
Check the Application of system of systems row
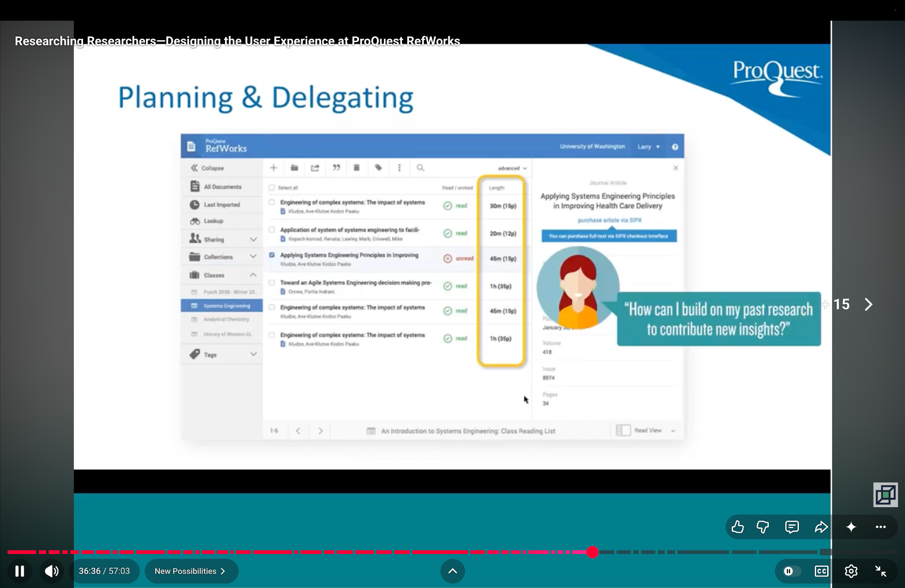pyautogui.click(x=271, y=230)
